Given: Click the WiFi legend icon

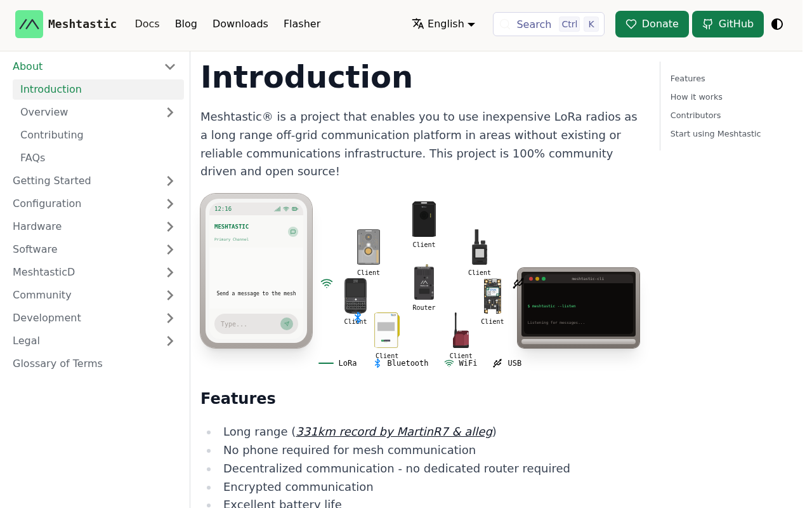Looking at the screenshot, I should 449,363.
